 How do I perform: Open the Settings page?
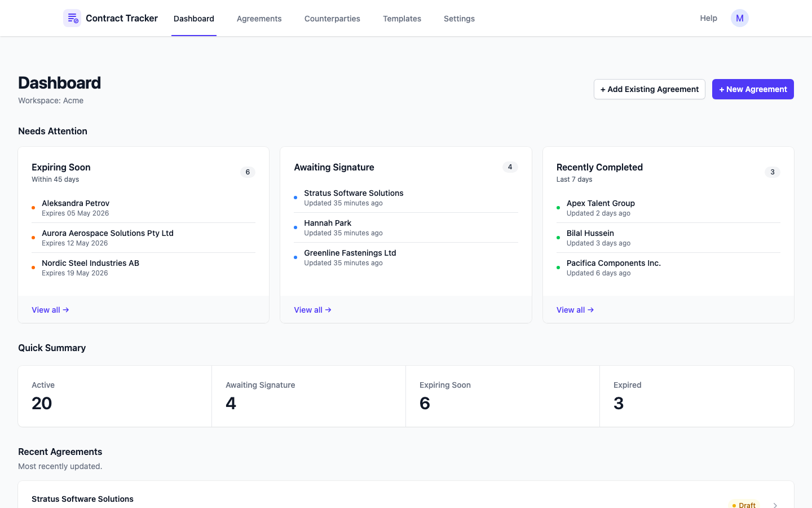(459, 19)
